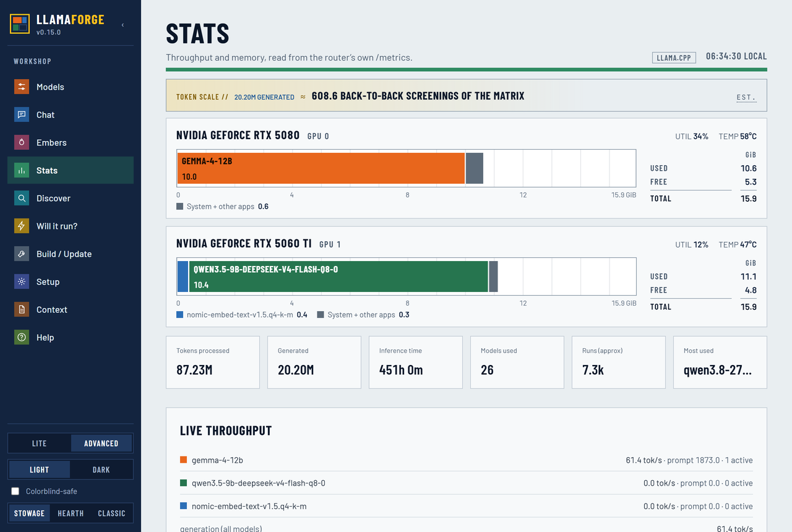The image size is (792, 532).
Task: Click the gemma-4-12b live throughput row
Action: point(467,460)
